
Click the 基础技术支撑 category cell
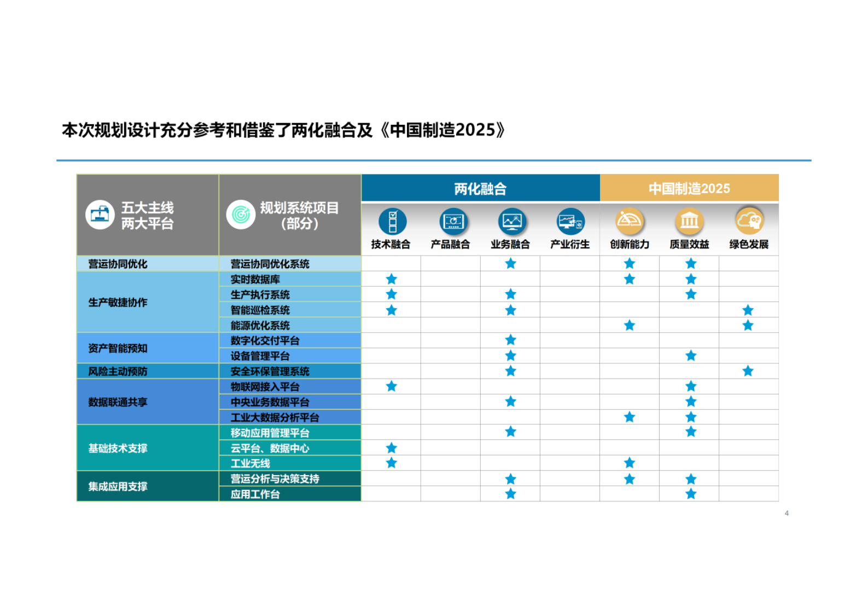tap(118, 448)
